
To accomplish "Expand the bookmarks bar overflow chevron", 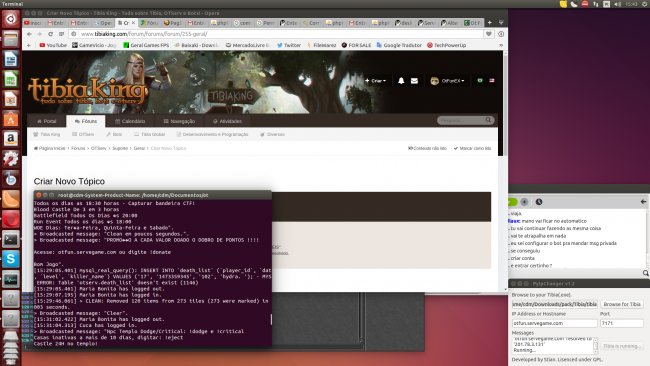I will click(501, 45).
